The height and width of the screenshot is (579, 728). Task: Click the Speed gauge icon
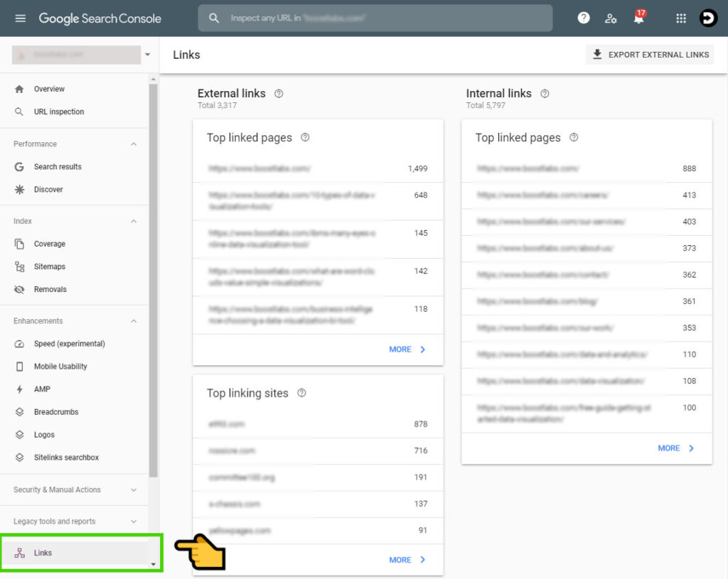pyautogui.click(x=19, y=344)
